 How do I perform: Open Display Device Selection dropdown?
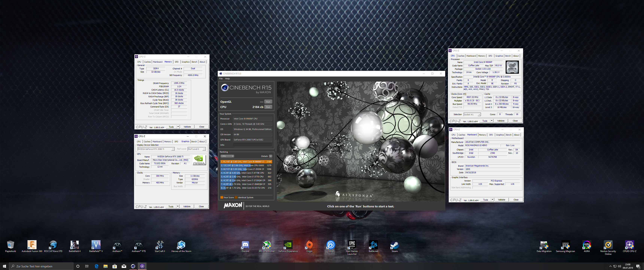(156, 149)
